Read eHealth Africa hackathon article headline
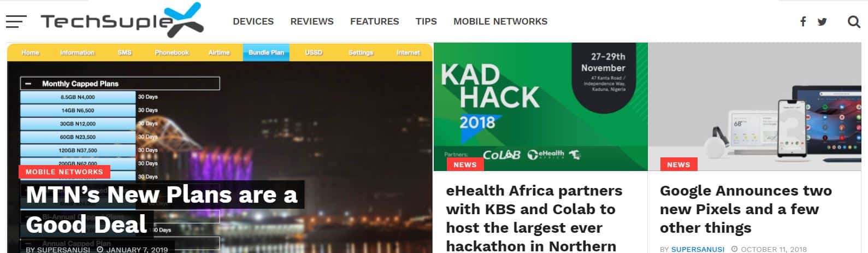The width and height of the screenshot is (868, 253). (534, 219)
